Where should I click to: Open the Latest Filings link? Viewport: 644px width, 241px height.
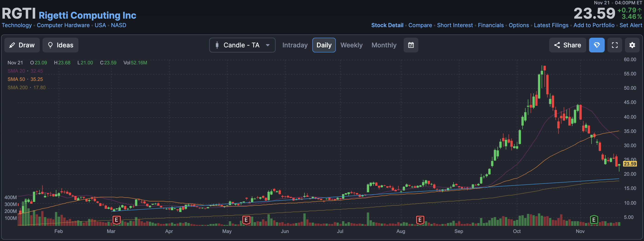coord(551,25)
